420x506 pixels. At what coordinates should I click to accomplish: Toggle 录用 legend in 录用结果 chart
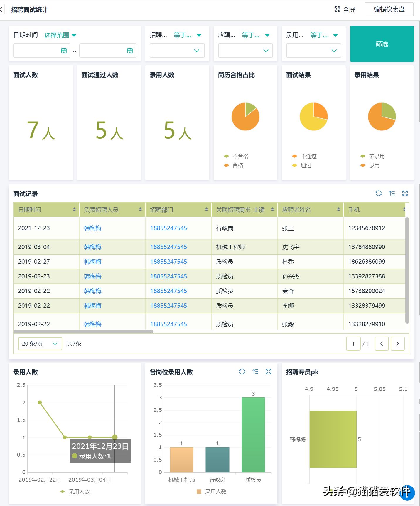click(370, 165)
